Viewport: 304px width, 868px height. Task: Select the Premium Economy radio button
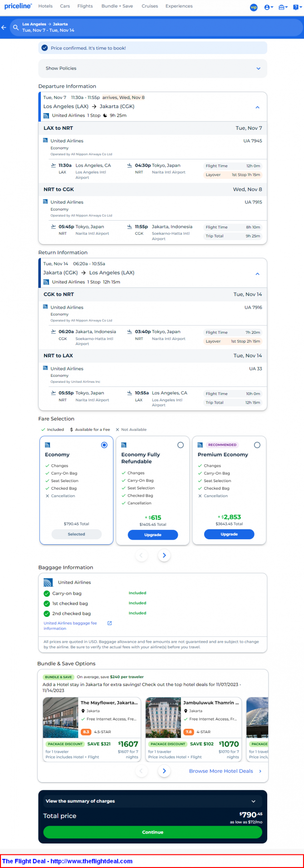point(257,445)
